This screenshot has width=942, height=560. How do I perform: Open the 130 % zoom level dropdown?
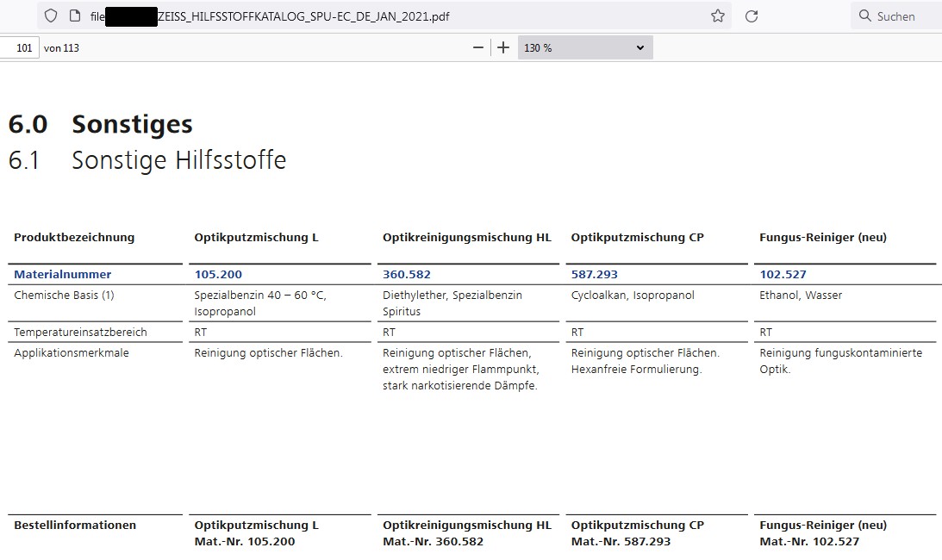click(x=584, y=47)
